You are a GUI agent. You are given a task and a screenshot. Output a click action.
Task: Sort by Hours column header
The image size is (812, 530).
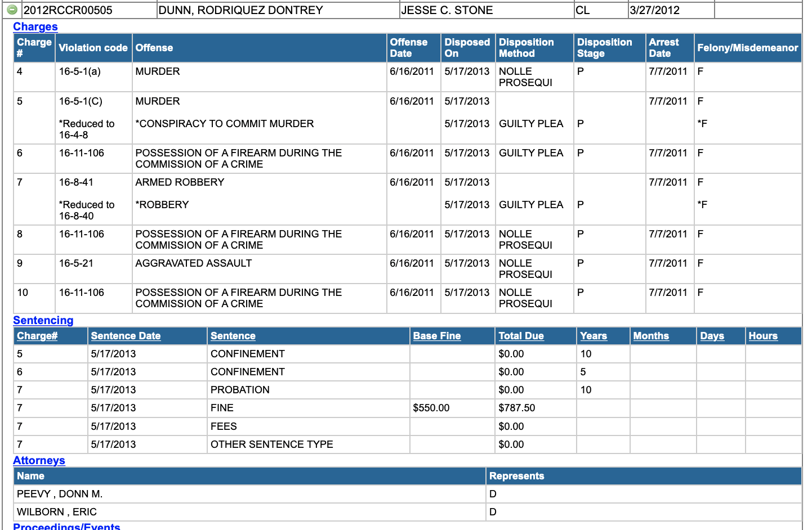[x=763, y=336]
